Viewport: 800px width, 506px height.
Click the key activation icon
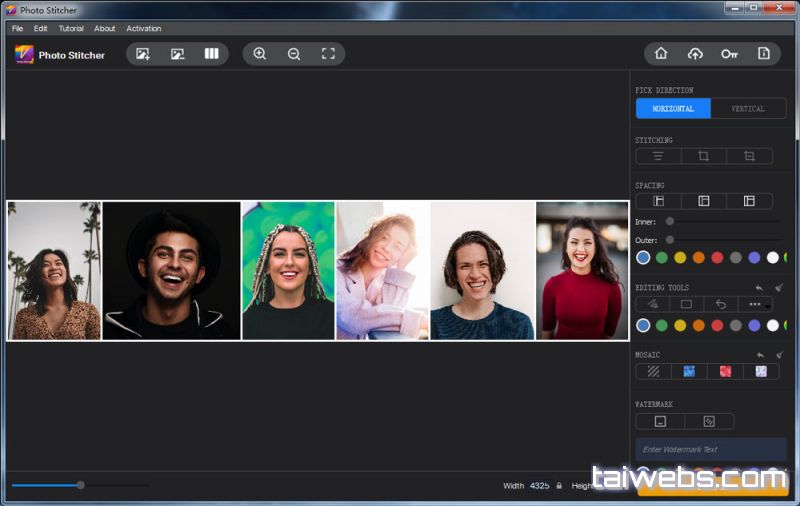pyautogui.click(x=729, y=54)
